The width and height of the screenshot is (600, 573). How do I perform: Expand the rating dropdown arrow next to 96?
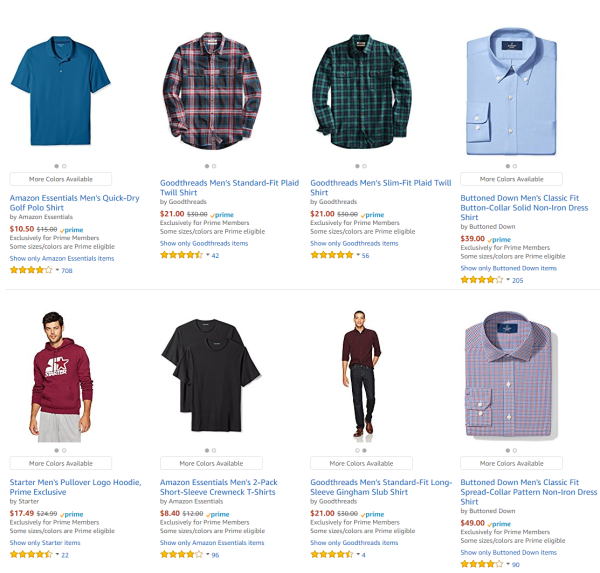208,554
